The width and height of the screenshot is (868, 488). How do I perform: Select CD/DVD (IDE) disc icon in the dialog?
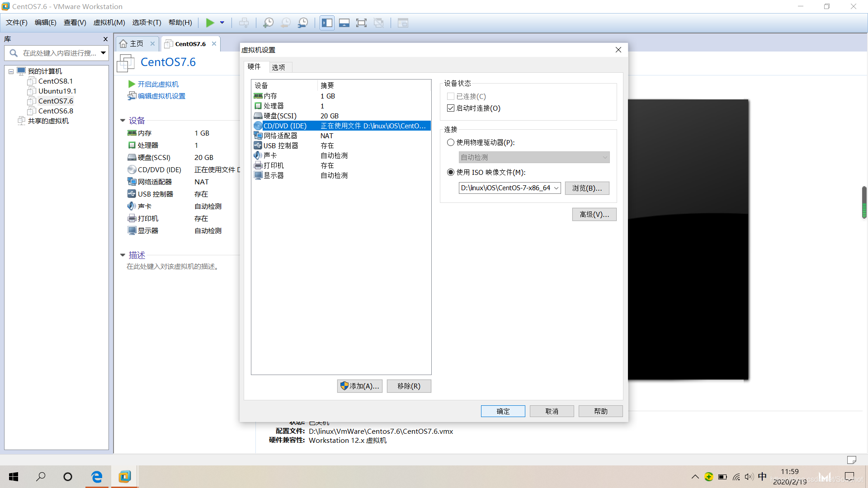click(258, 126)
